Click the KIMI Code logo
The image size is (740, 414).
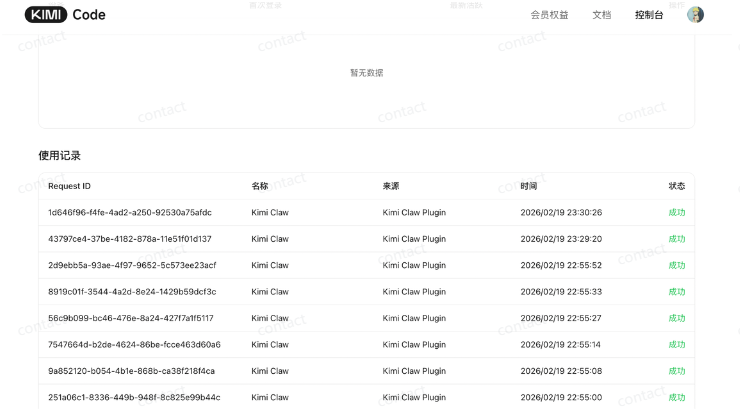click(x=65, y=15)
